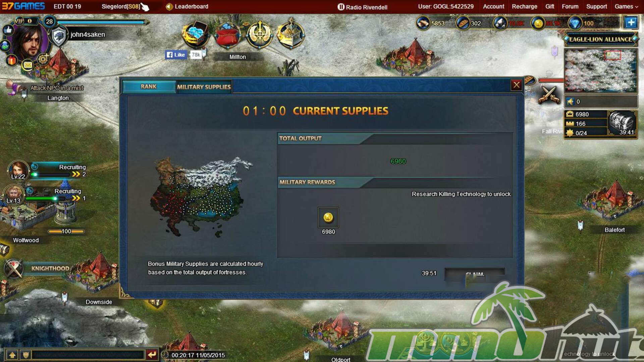Viewport: 644px width, 362px height.
Task: Click the player experience progress bar
Action: 102,22
